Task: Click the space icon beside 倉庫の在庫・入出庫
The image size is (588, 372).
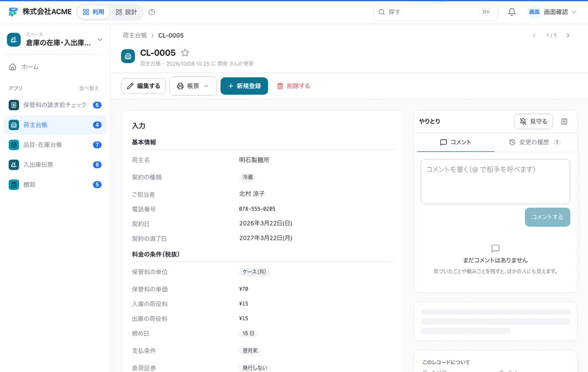Action: coord(14,40)
